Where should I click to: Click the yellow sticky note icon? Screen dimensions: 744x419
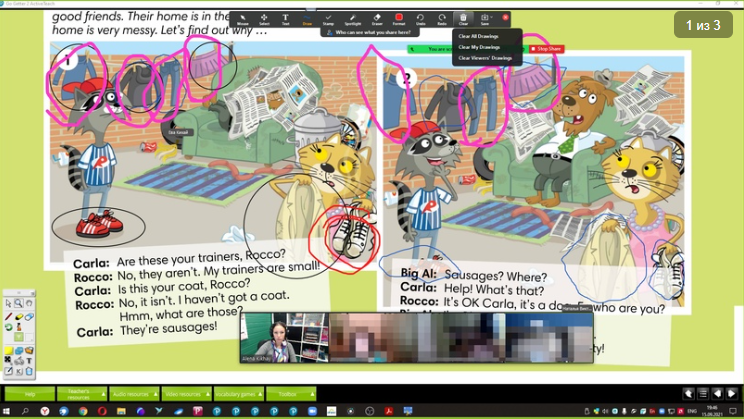(x=9, y=351)
